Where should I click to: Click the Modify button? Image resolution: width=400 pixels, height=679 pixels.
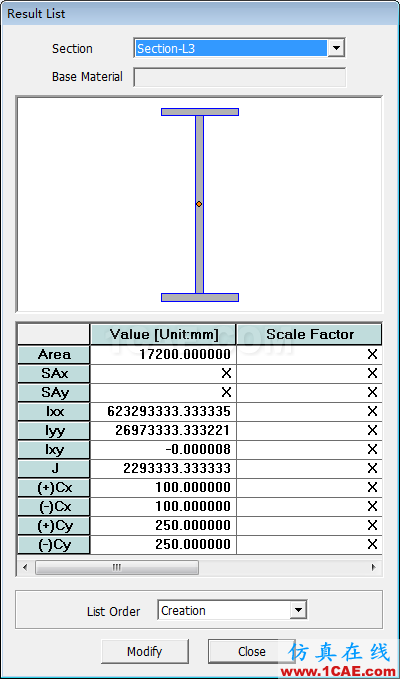click(145, 651)
